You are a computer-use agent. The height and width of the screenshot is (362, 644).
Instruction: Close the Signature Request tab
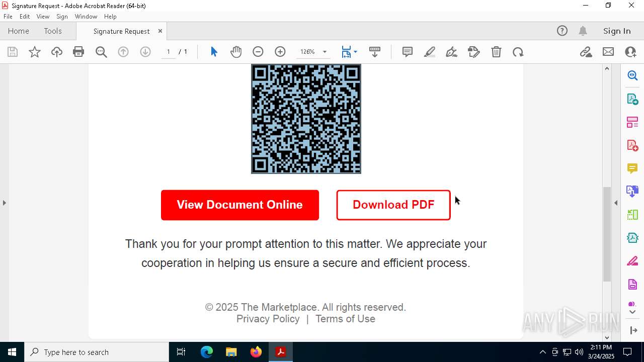[160, 31]
